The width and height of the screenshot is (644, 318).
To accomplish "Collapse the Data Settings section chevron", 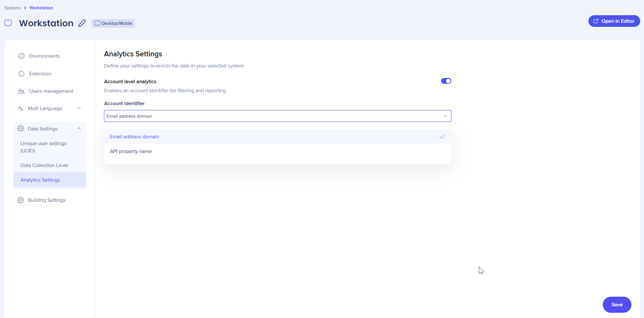I will [79, 128].
